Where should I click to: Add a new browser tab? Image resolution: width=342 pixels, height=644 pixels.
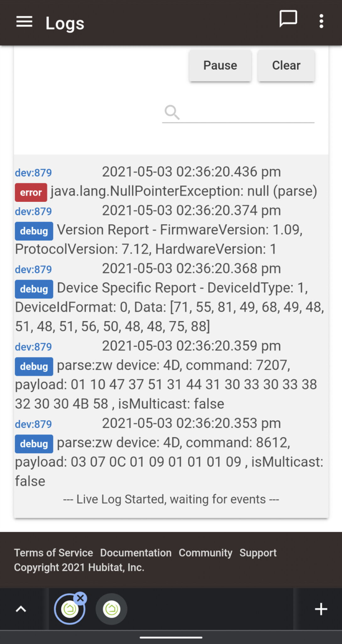coord(321,609)
